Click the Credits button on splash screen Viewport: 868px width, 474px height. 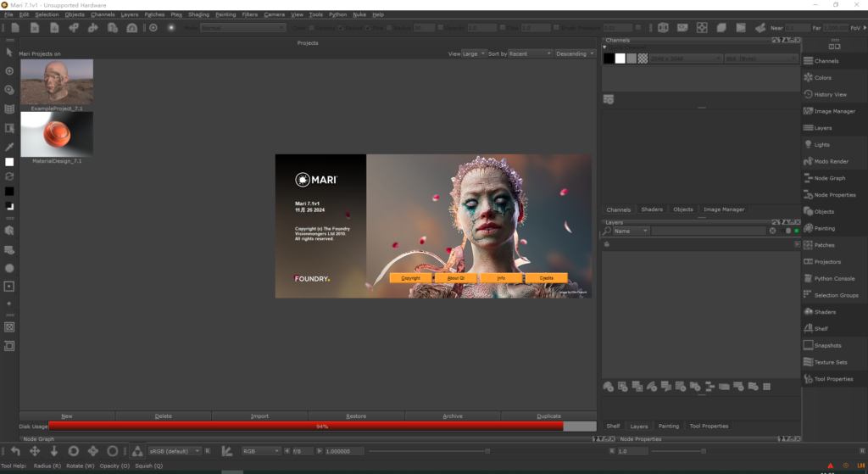[547, 278]
